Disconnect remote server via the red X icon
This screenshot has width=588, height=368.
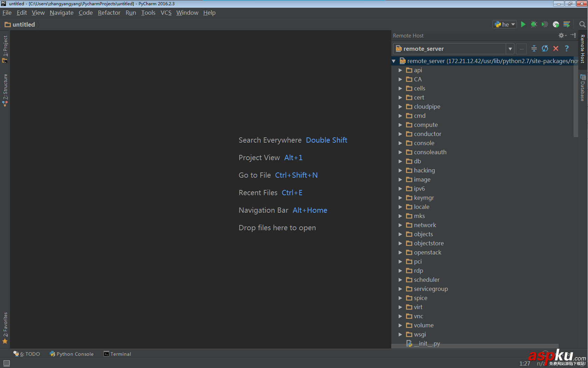(556, 49)
